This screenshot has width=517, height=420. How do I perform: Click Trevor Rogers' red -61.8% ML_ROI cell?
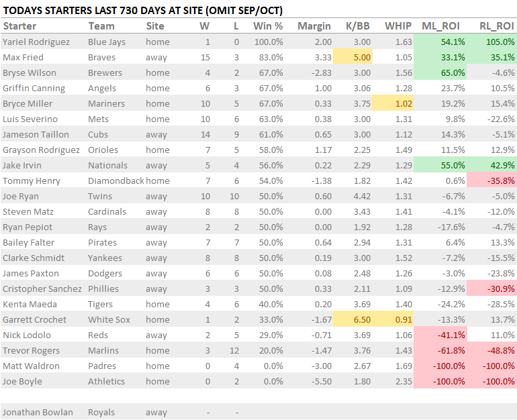tap(442, 351)
